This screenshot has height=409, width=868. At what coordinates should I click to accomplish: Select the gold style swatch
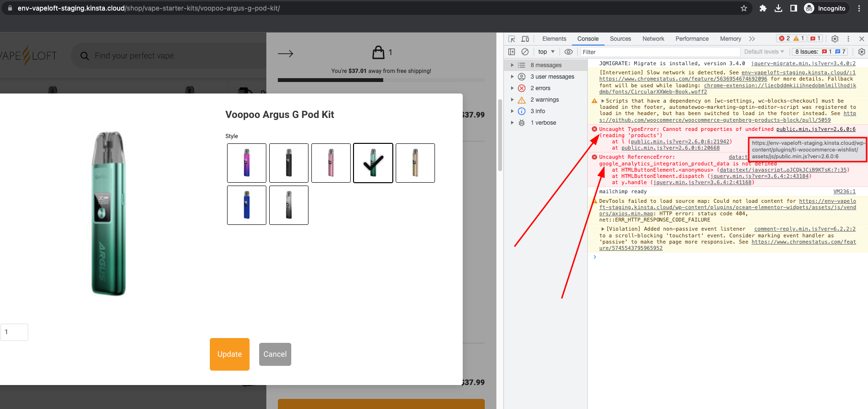[415, 163]
